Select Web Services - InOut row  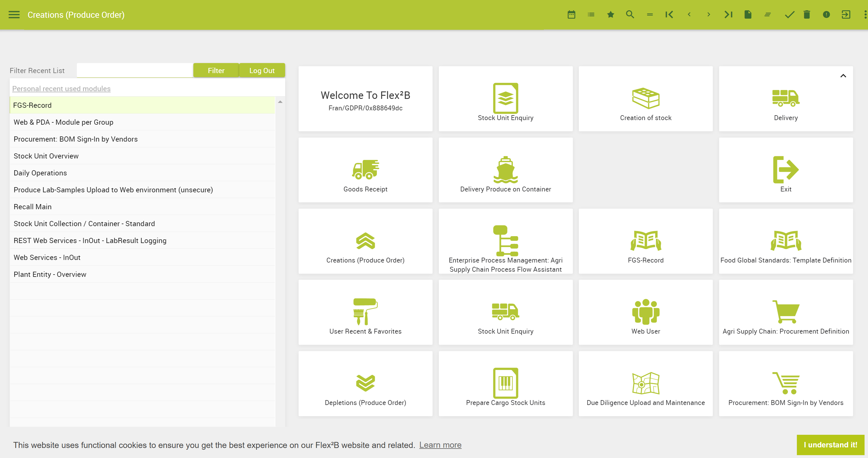click(x=143, y=257)
